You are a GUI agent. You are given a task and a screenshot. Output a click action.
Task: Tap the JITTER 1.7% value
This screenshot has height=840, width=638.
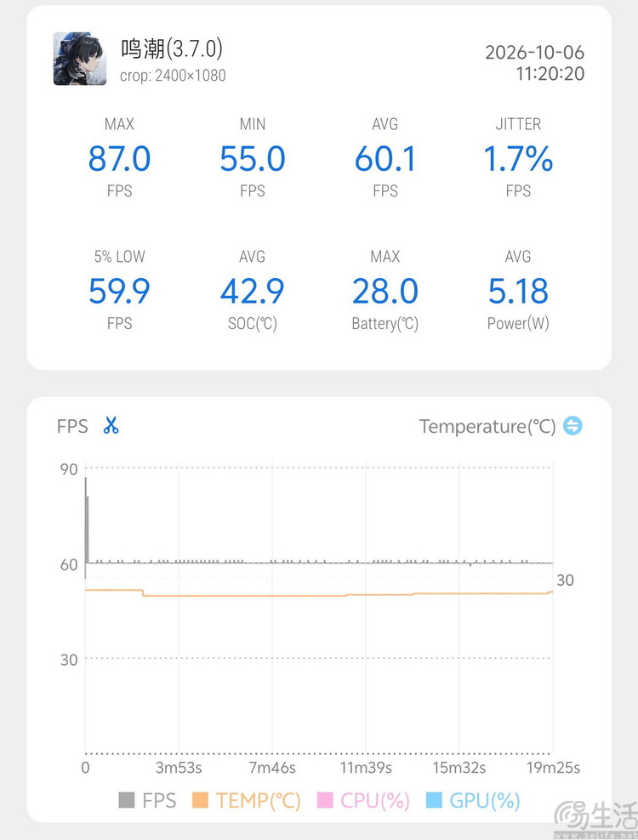[x=518, y=159]
